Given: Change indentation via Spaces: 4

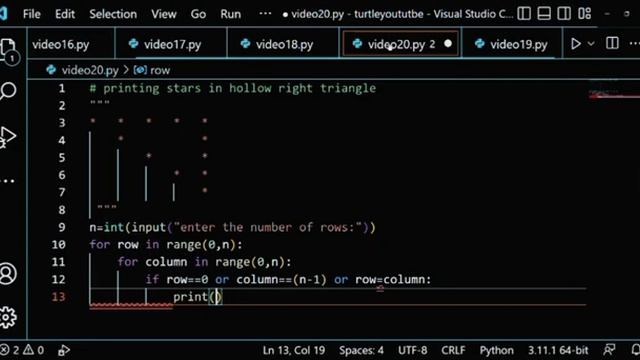Looking at the screenshot, I should [x=361, y=350].
